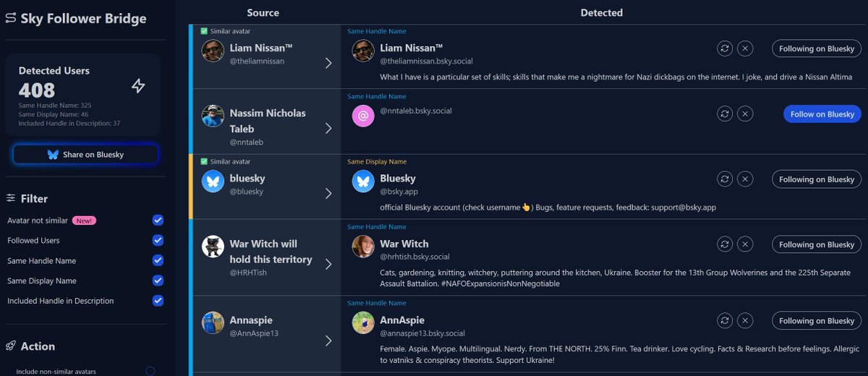Click the Sky Follower Bridge title text
The width and height of the screenshot is (868, 376).
pyautogui.click(x=83, y=19)
